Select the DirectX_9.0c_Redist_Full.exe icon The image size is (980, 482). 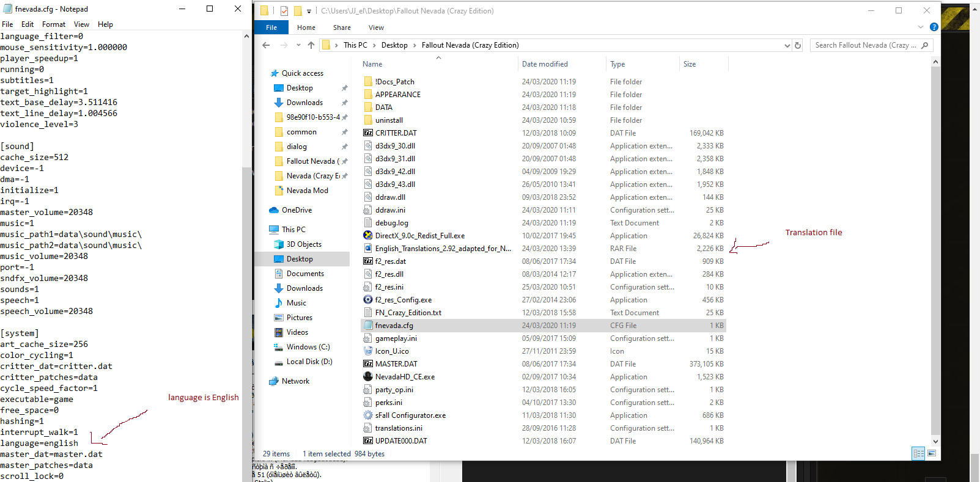click(368, 235)
